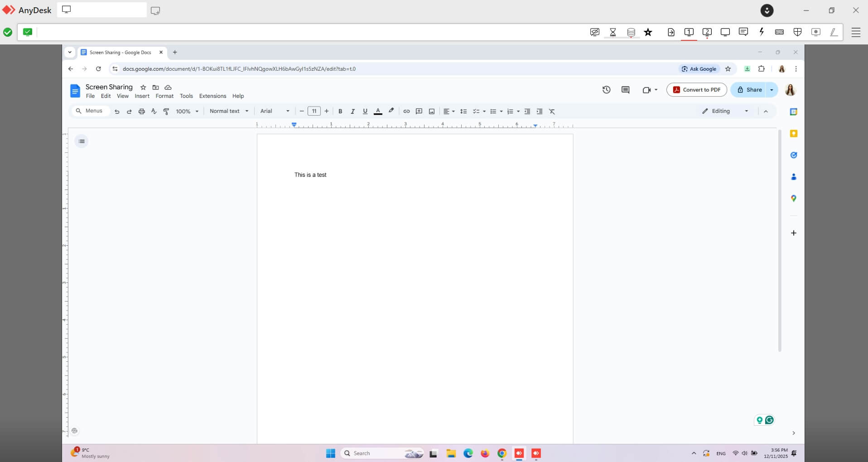
Task: Toggle italic formatting
Action: click(x=353, y=111)
